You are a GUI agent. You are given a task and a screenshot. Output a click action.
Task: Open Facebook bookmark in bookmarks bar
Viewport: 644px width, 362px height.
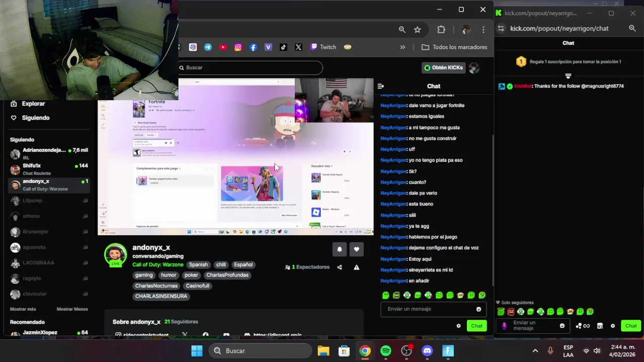tap(253, 47)
